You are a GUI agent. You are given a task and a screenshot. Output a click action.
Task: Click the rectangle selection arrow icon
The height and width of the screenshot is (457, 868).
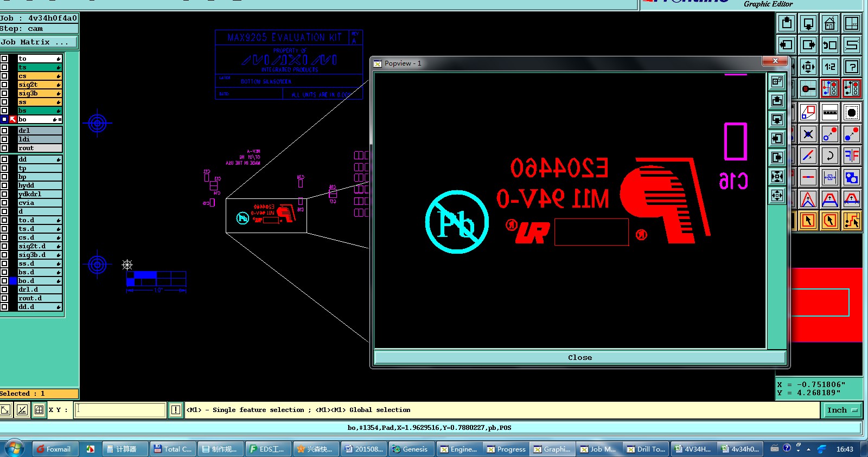point(808,221)
